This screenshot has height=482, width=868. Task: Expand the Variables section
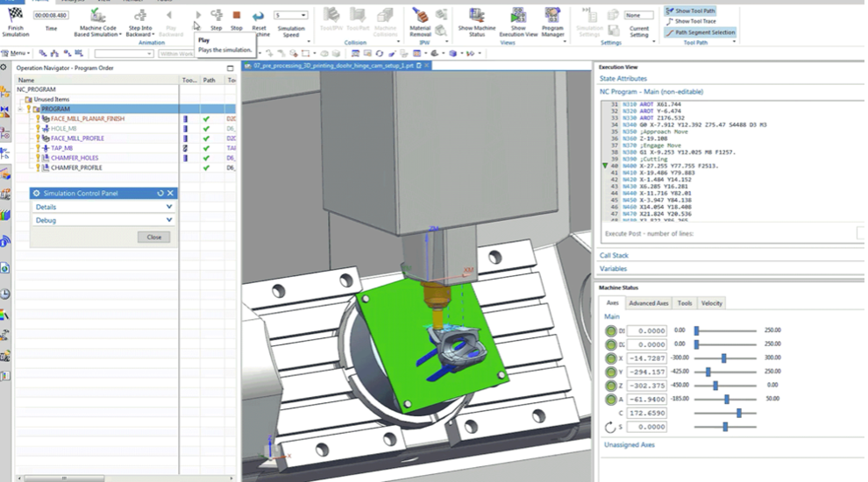point(613,268)
